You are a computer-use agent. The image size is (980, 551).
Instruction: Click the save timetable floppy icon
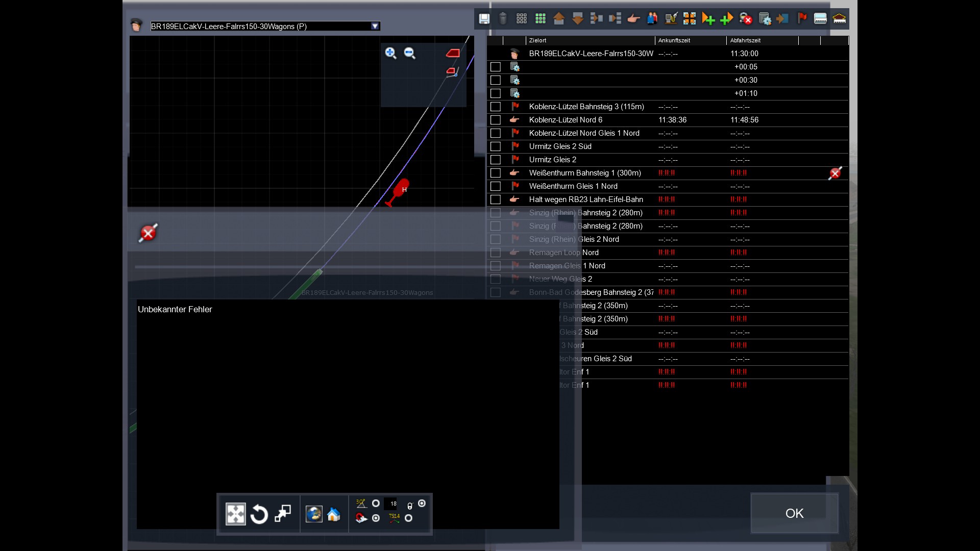484,19
